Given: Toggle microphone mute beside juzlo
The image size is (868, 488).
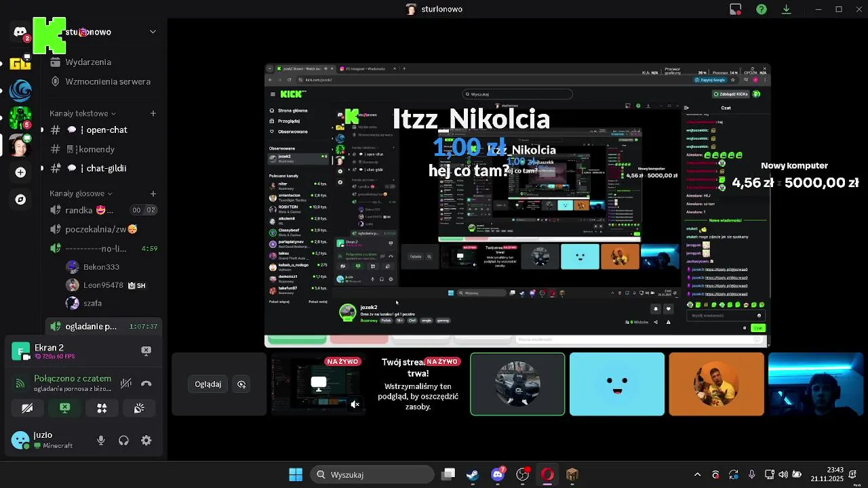Looking at the screenshot, I should pos(101,441).
